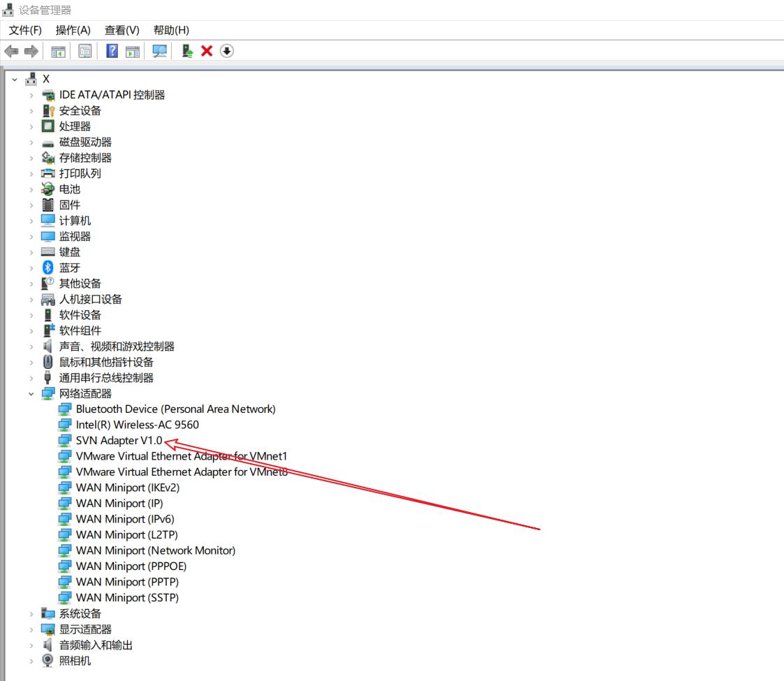Image resolution: width=784 pixels, height=681 pixels.
Task: Select WAN Miniport (PPPOE) entry
Action: 131,566
